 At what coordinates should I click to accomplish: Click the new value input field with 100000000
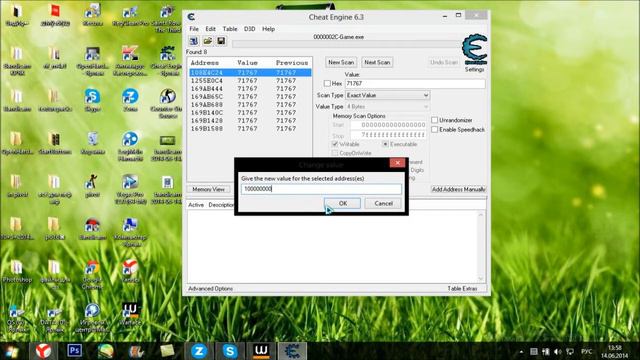tap(321, 189)
